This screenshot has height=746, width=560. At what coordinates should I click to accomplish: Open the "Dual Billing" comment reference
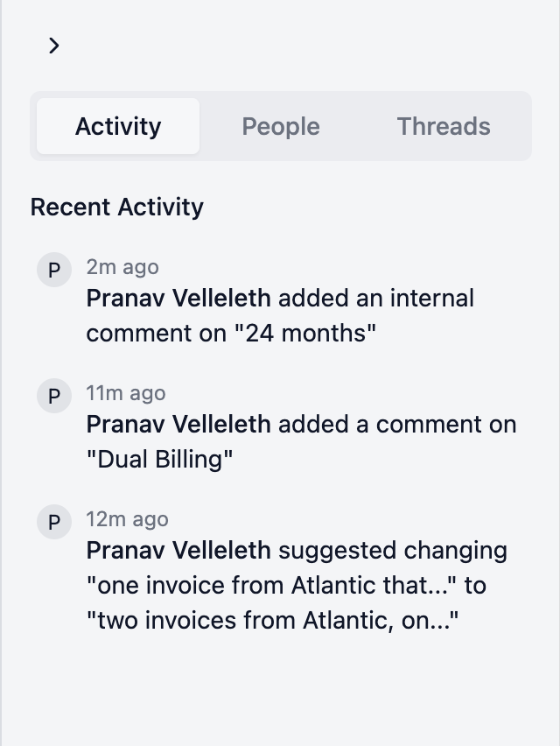(160, 460)
